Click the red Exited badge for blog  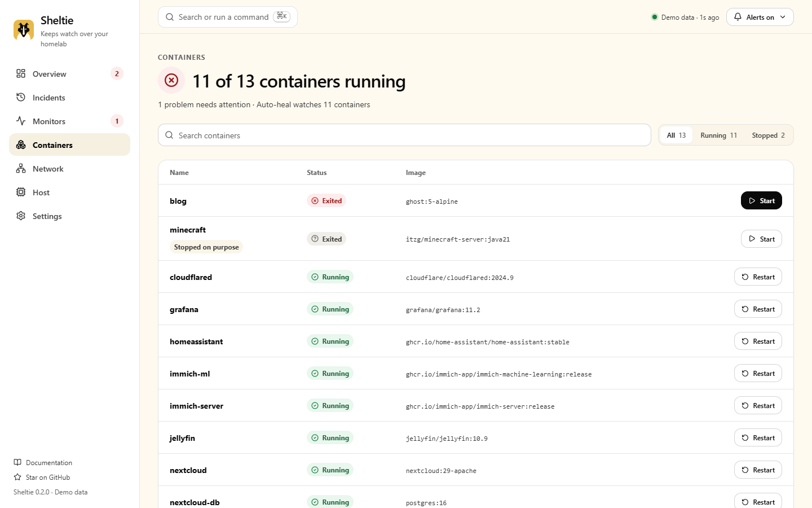[x=326, y=201]
